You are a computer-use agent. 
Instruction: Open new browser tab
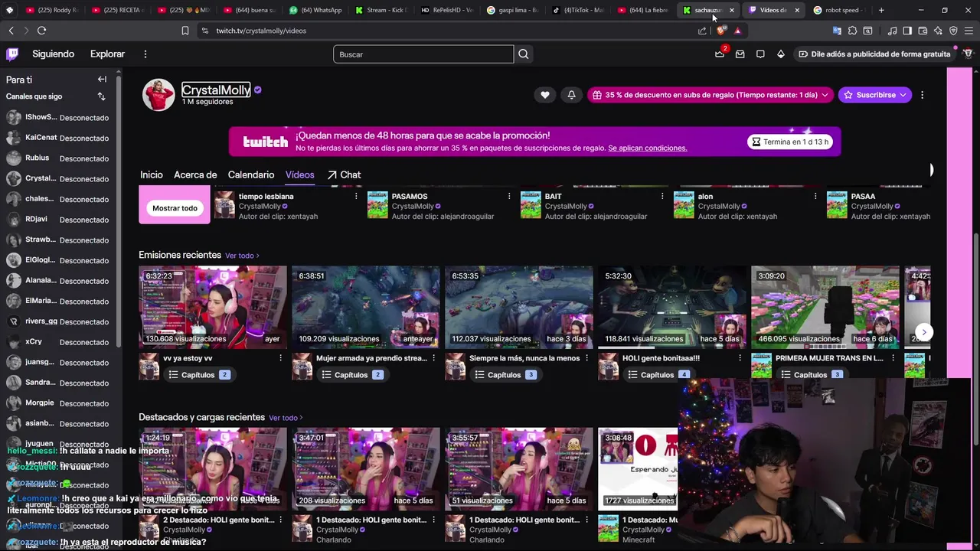pyautogui.click(x=881, y=10)
